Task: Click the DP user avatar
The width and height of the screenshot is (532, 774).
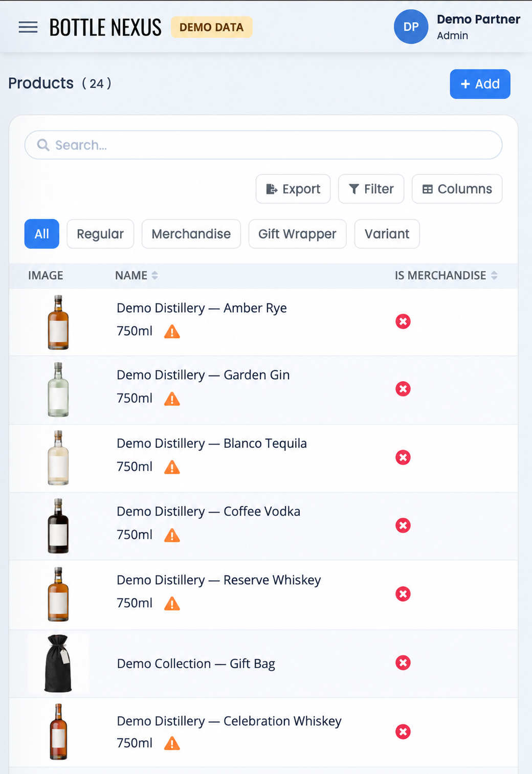Action: [x=411, y=27]
